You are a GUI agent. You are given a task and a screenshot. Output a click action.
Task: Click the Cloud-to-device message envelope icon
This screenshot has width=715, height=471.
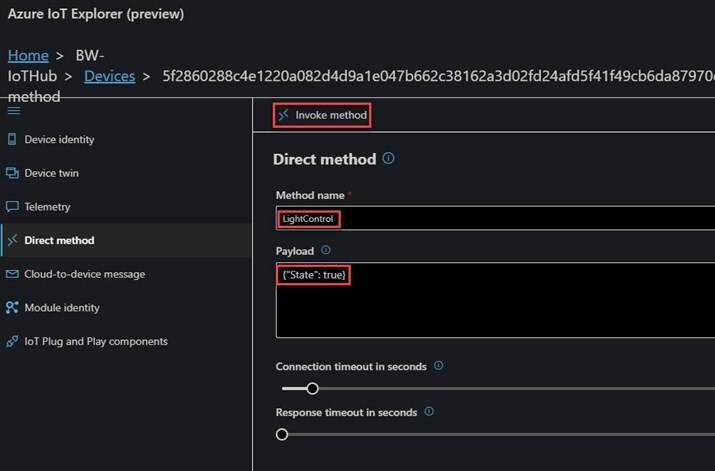12,274
